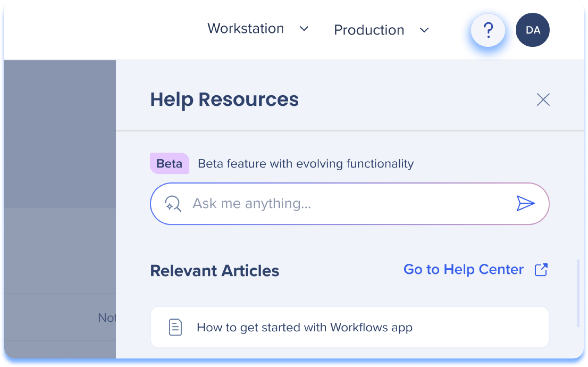Focus the 'Ask me anything...' input field
The image size is (588, 367).
(x=345, y=204)
